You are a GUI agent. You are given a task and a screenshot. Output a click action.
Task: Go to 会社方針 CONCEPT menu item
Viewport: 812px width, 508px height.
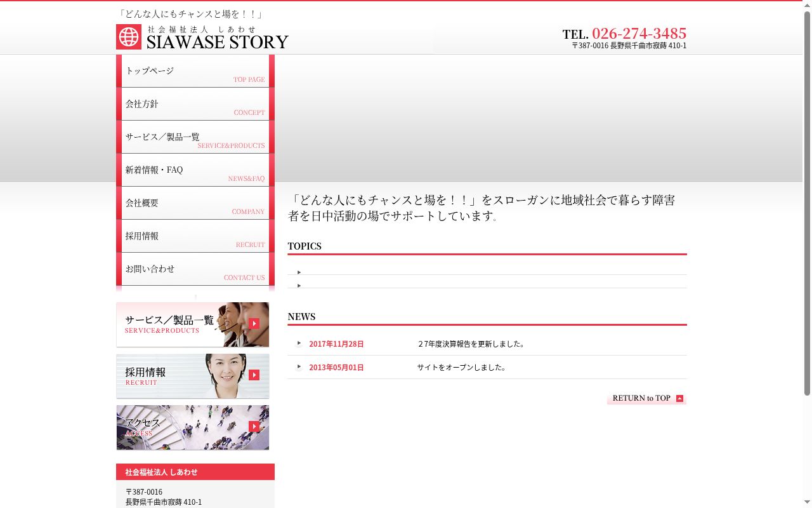point(195,104)
